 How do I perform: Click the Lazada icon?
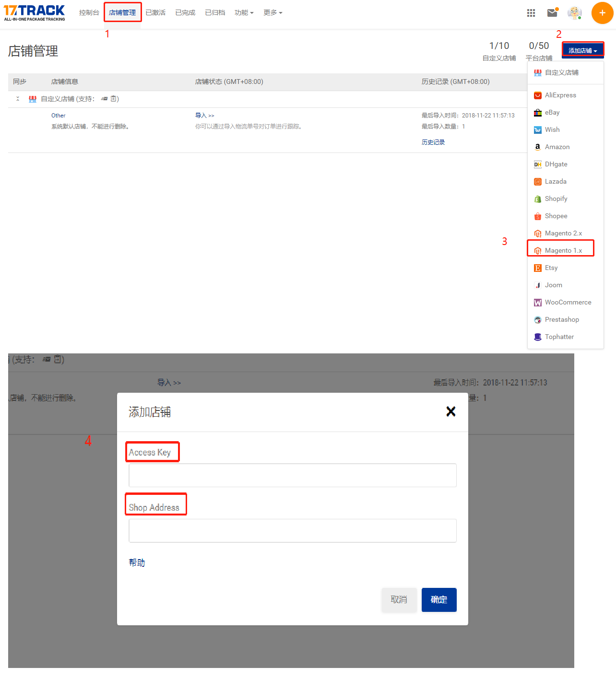(x=538, y=182)
